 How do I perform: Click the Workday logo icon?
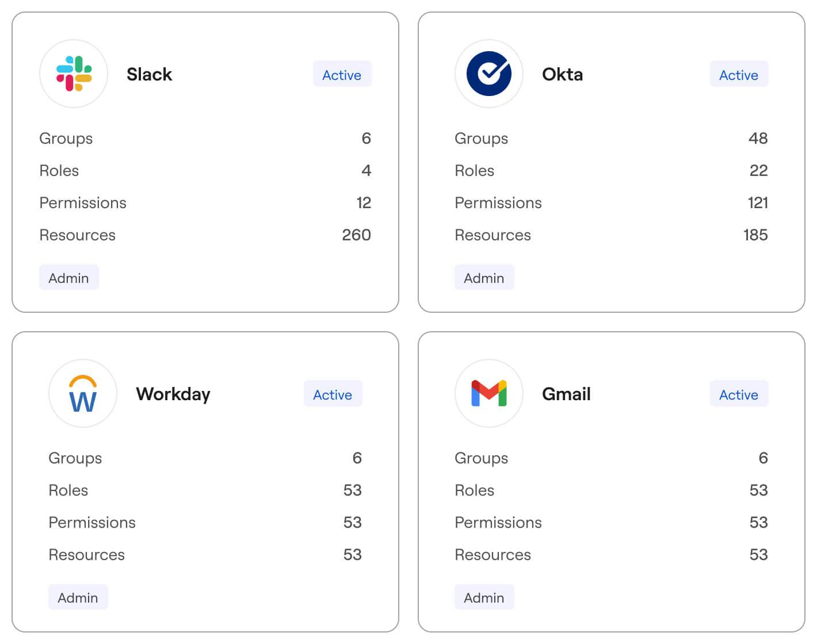pyautogui.click(x=83, y=393)
